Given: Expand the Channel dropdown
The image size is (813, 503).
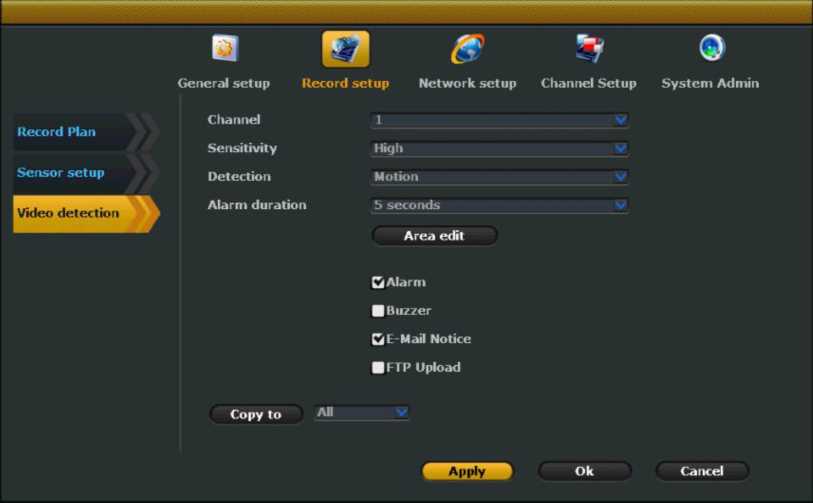Looking at the screenshot, I should tap(499, 120).
